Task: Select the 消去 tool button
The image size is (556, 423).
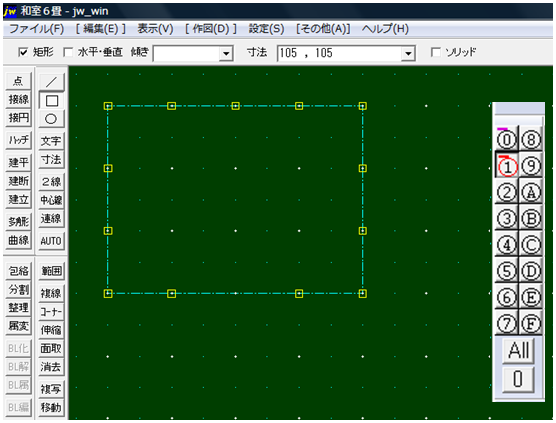Action: (51, 367)
